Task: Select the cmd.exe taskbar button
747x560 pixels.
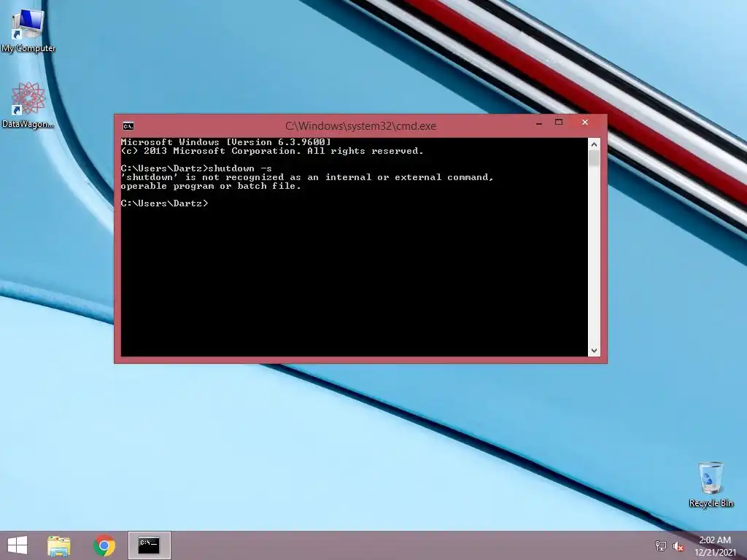Action: [x=149, y=545]
